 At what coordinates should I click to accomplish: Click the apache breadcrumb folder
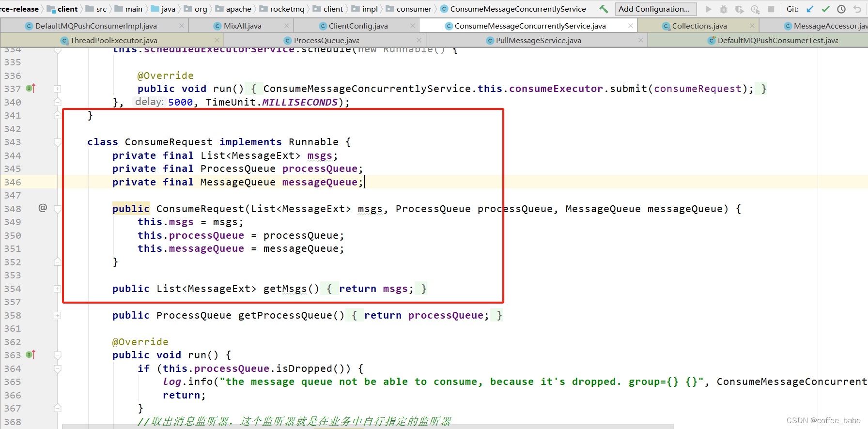(233, 9)
